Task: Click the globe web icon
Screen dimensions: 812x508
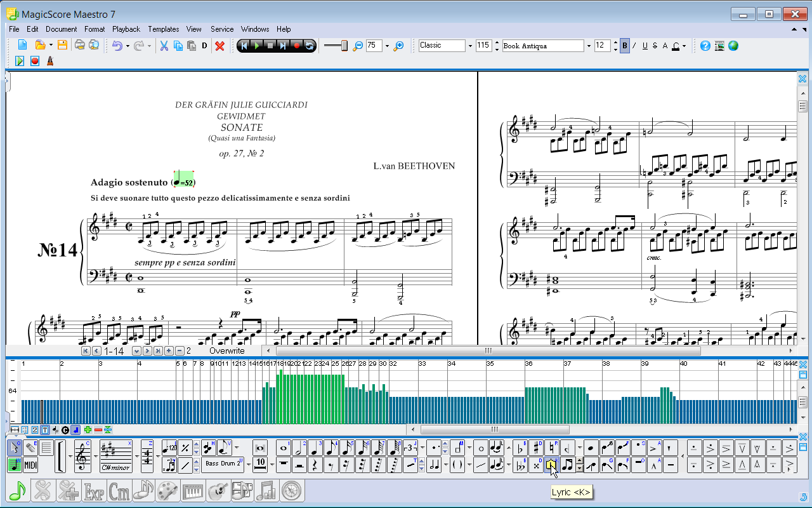Action: (x=733, y=46)
